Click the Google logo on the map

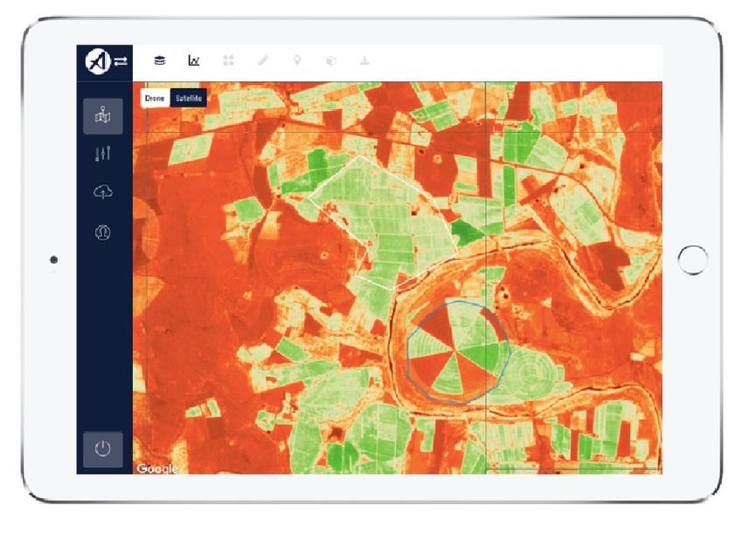(x=157, y=468)
